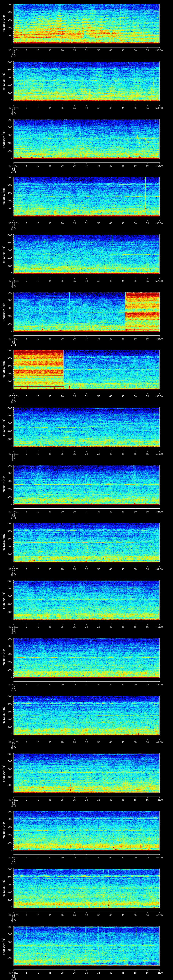The image size is (173, 980).
Task: Select the 33:00 end time label
Action: click(159, 223)
